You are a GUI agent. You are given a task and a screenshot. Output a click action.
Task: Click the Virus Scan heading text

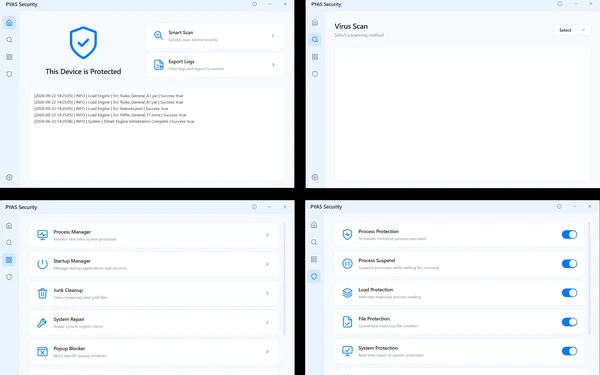(351, 26)
